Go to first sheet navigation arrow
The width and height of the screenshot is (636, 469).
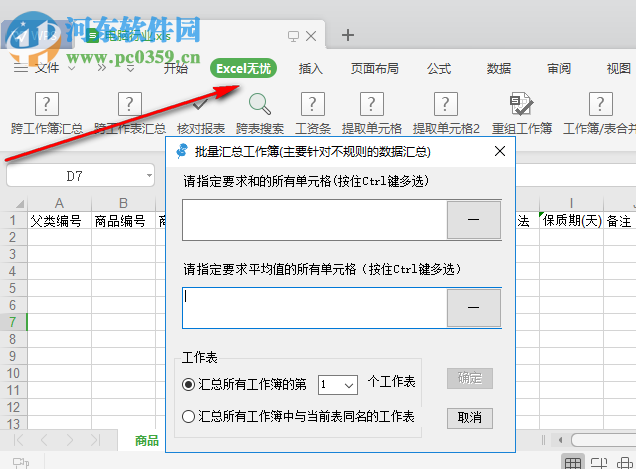19,440
